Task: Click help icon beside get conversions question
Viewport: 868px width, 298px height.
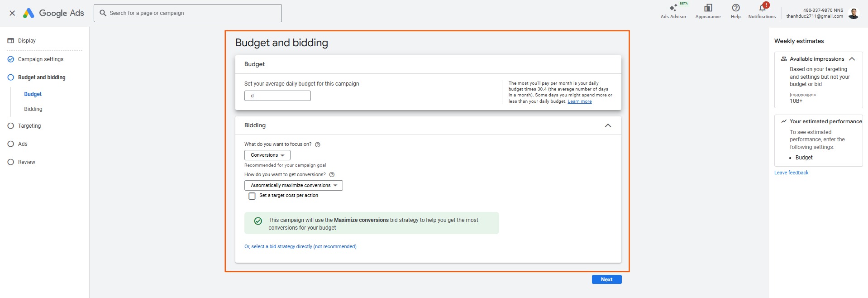Action: [332, 175]
